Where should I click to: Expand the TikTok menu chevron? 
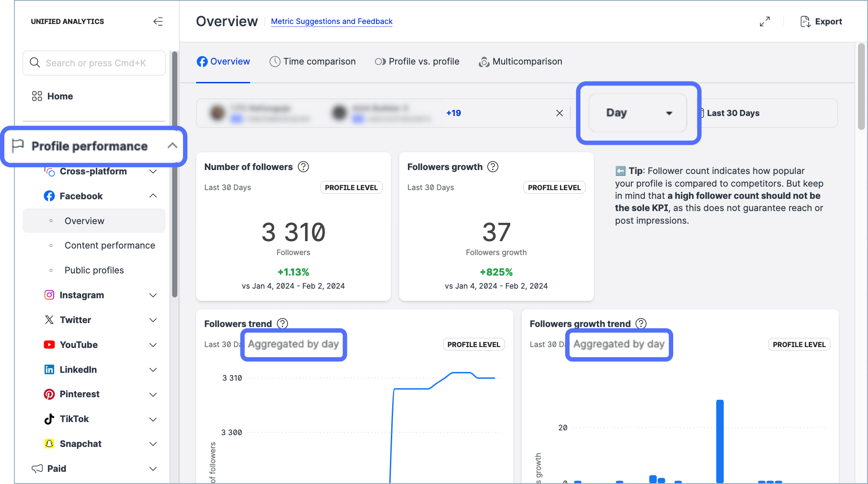(153, 419)
